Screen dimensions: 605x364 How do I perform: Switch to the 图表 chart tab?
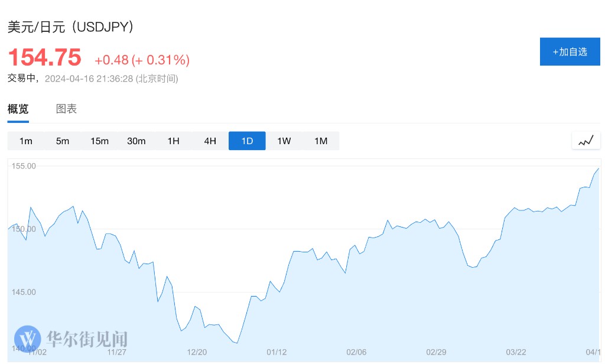pos(66,109)
